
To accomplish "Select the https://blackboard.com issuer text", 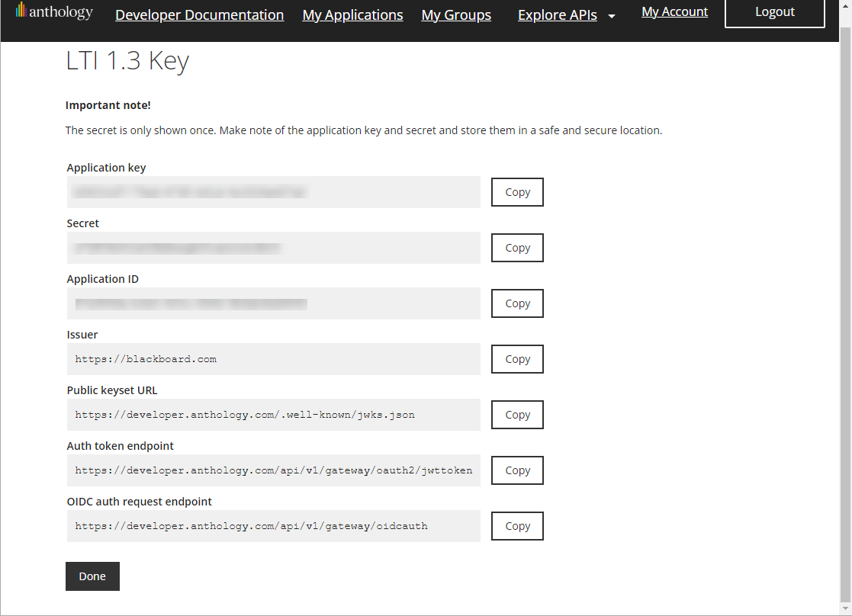I will 146,359.
